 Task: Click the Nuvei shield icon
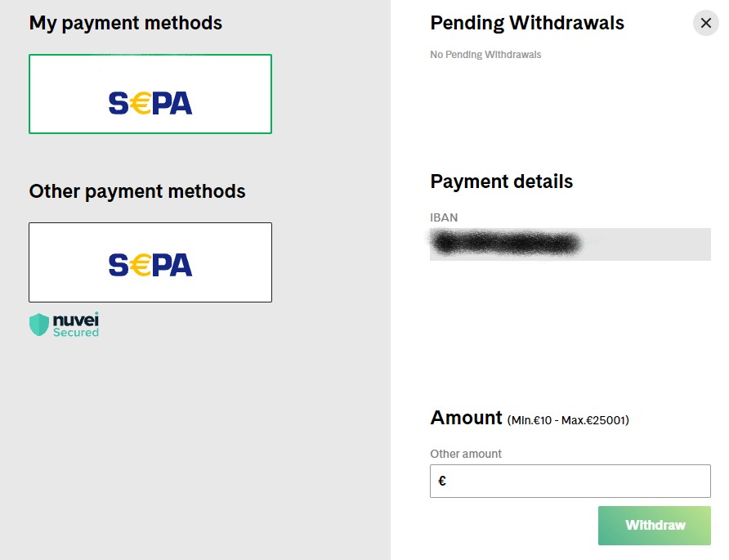point(39,325)
